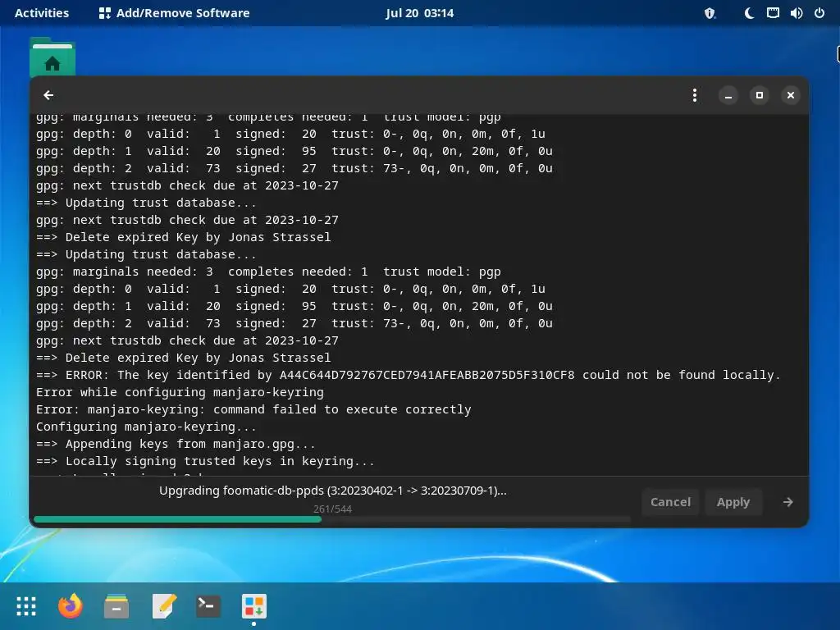The image size is (840, 630).
Task: Click the 261/544 progress counter
Action: [x=333, y=509]
